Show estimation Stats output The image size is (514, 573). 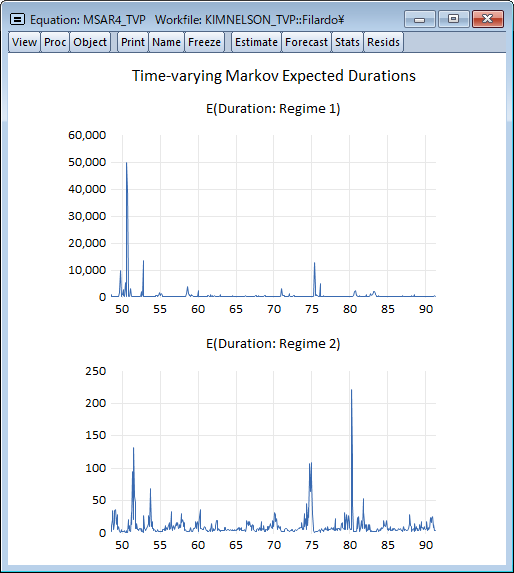pyautogui.click(x=347, y=42)
